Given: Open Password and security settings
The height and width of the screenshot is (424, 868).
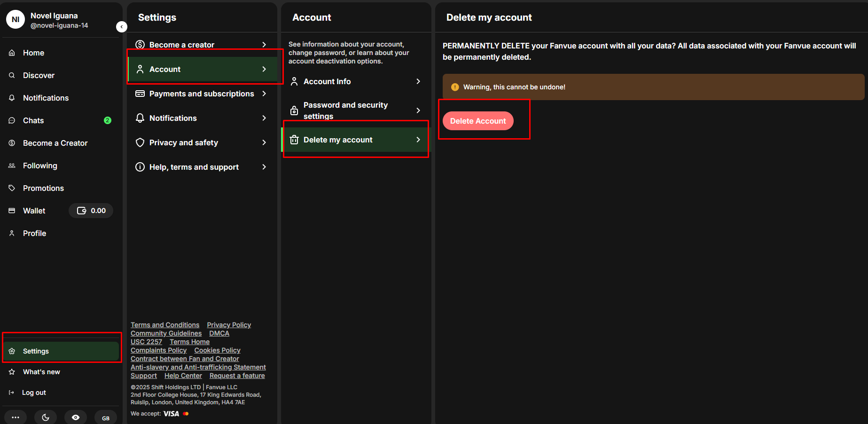Looking at the screenshot, I should click(x=355, y=110).
